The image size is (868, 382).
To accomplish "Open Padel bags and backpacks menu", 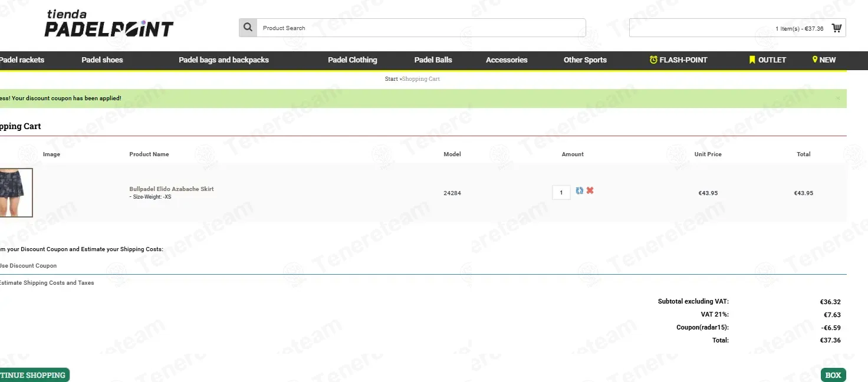I will tap(223, 60).
